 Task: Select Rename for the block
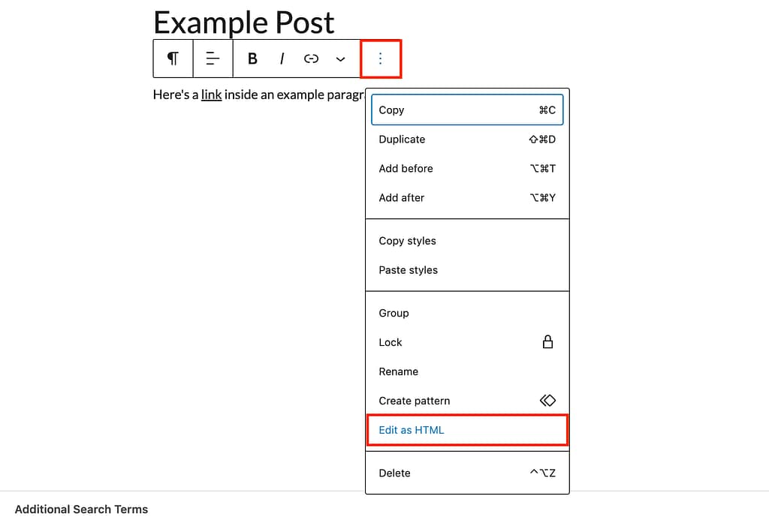coord(398,371)
